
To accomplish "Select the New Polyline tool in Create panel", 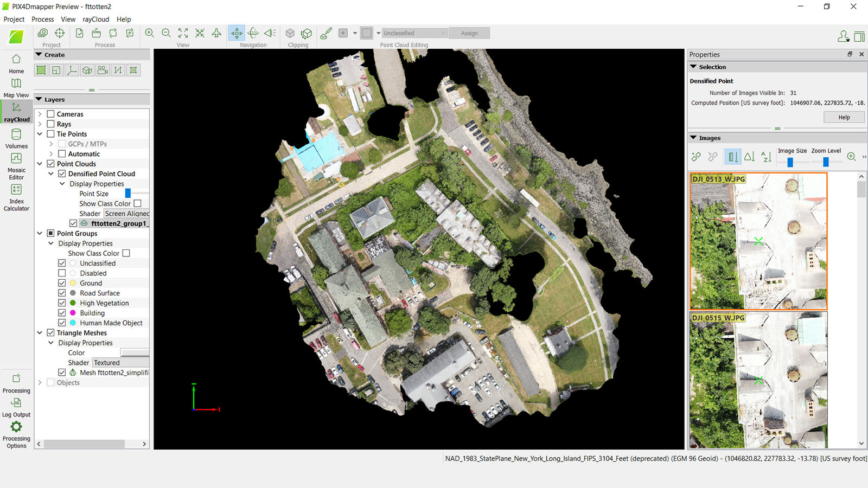I will 118,70.
